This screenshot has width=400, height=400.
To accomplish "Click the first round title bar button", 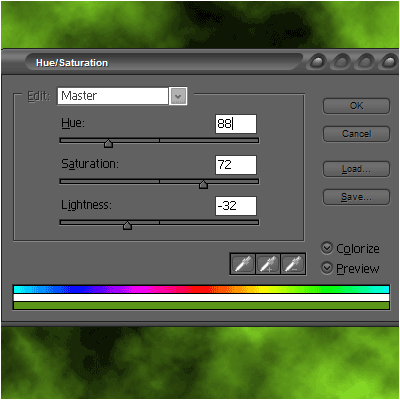I will click(x=316, y=62).
